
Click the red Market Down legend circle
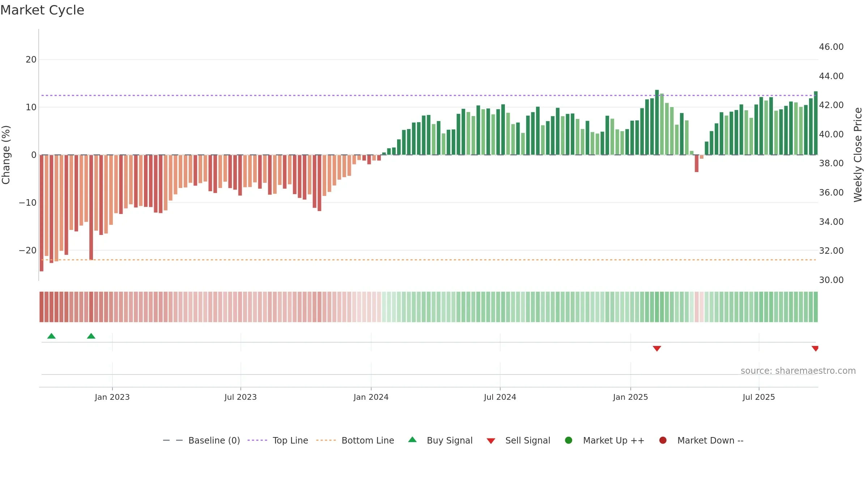tap(663, 440)
